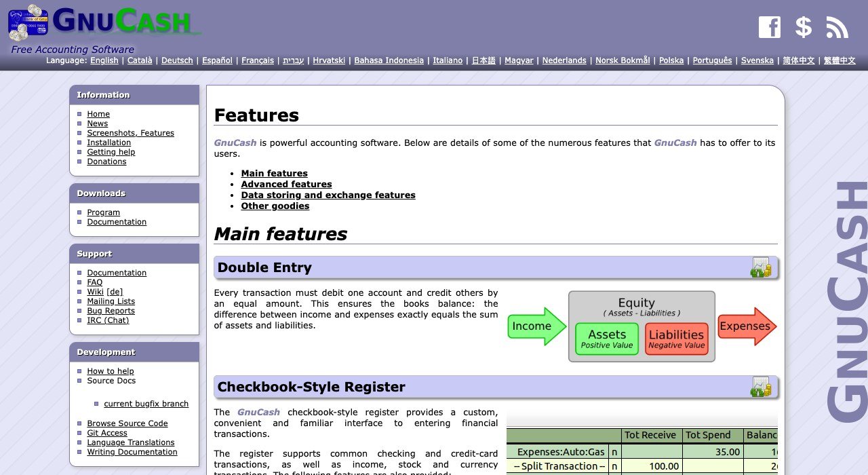Switch language to Bahasa Indonesia
This screenshot has width=868, height=475.
pos(389,60)
